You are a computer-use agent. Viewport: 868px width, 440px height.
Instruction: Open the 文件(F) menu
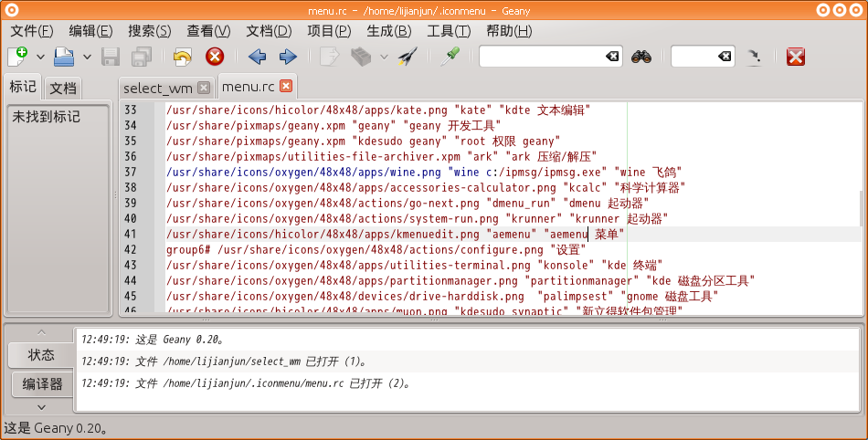(32, 31)
